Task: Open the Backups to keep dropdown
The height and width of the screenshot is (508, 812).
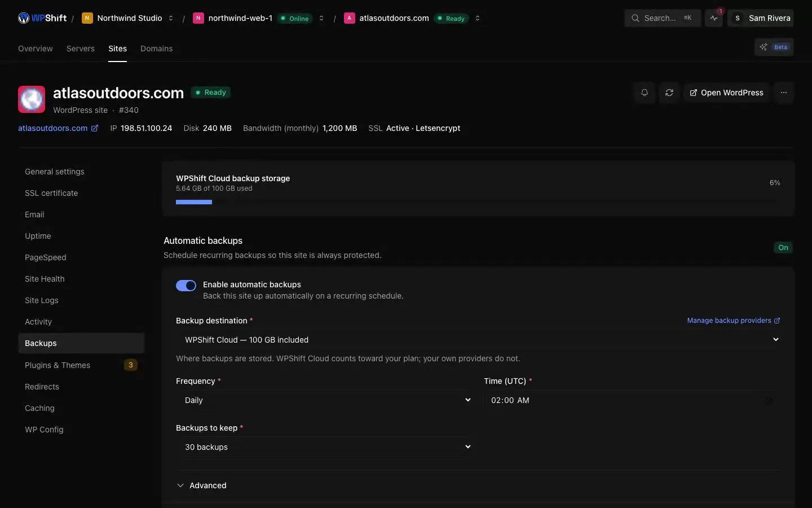Action: [x=324, y=447]
